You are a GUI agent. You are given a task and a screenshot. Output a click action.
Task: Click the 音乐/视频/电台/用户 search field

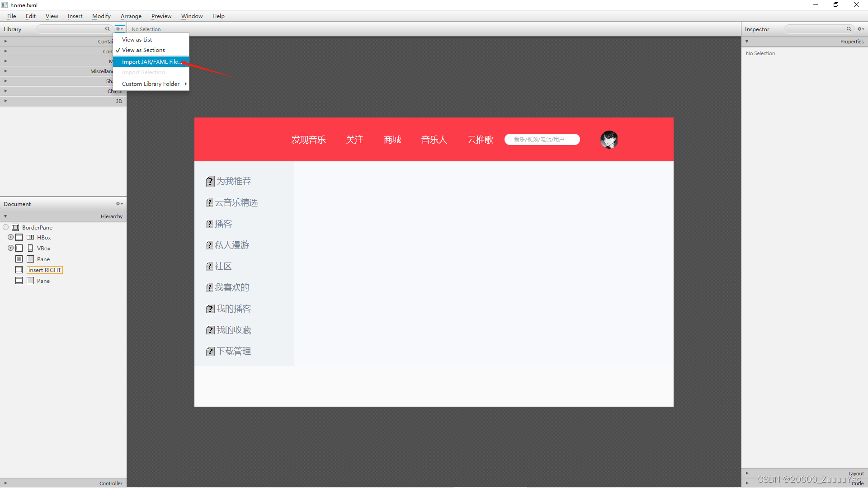click(x=542, y=140)
